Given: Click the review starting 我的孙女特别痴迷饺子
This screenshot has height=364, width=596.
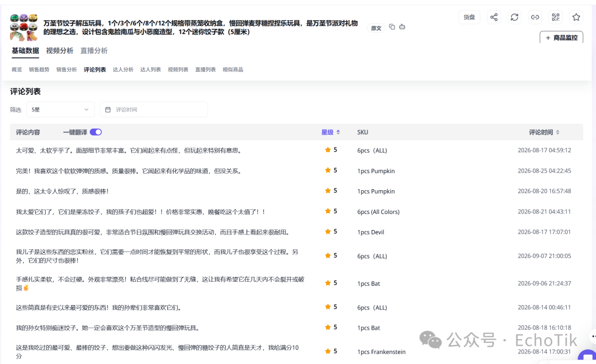Looking at the screenshot, I should (x=108, y=328).
